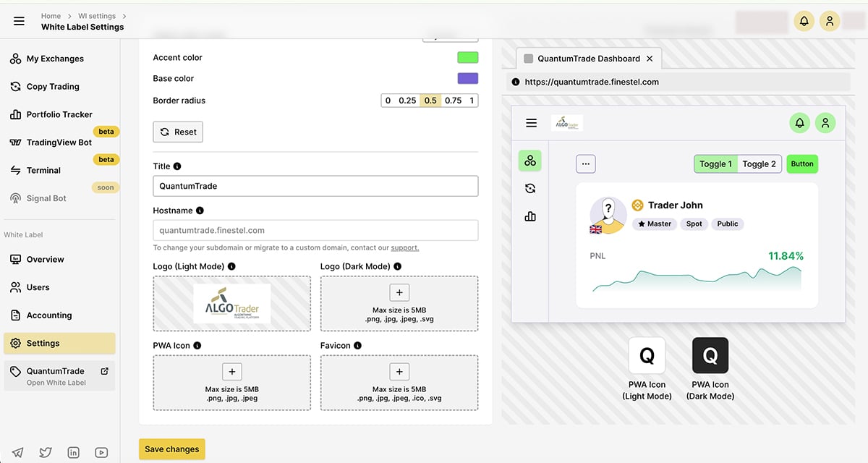
Task: Click the Title input field
Action: 315,186
